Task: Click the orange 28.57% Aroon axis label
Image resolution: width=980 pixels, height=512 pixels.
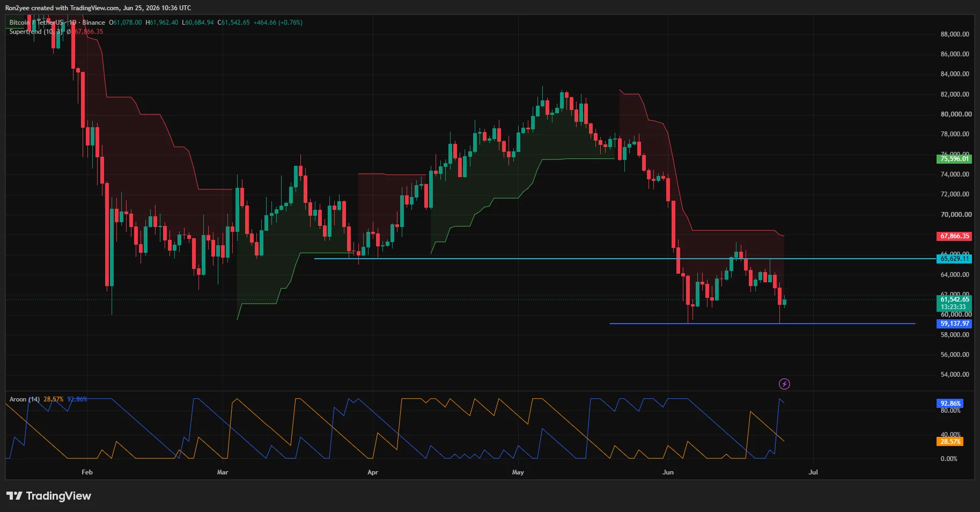Action: click(950, 442)
